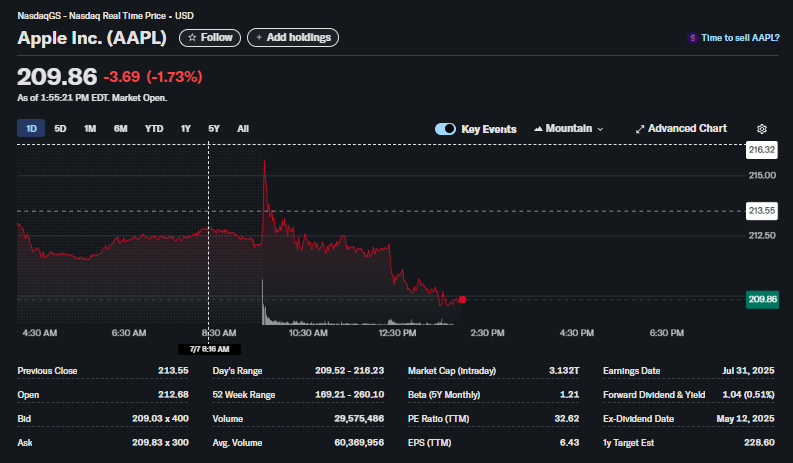Open chart settings gear icon
The height and width of the screenshot is (463, 793).
tap(762, 129)
